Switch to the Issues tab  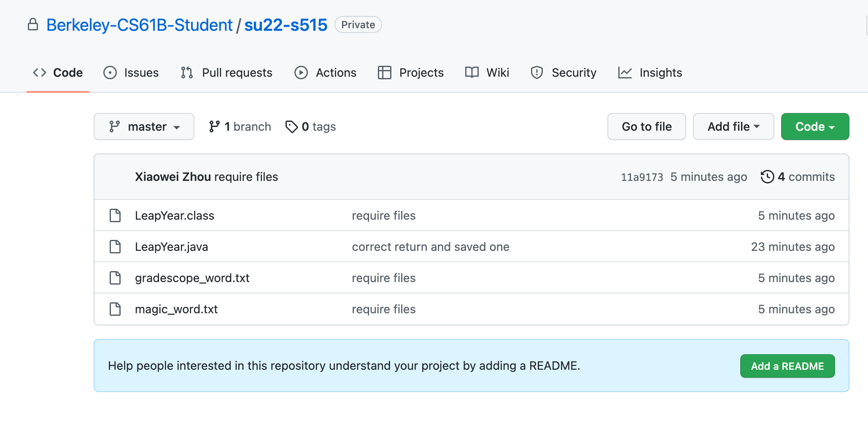pyautogui.click(x=131, y=73)
